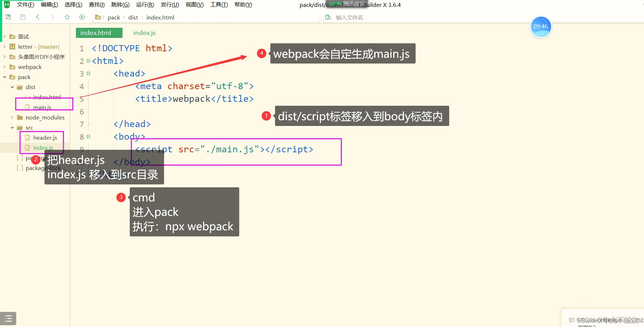The image size is (644, 327).
Task: Expand the 头像图片DIY小程序 project arrow
Action: coord(4,57)
